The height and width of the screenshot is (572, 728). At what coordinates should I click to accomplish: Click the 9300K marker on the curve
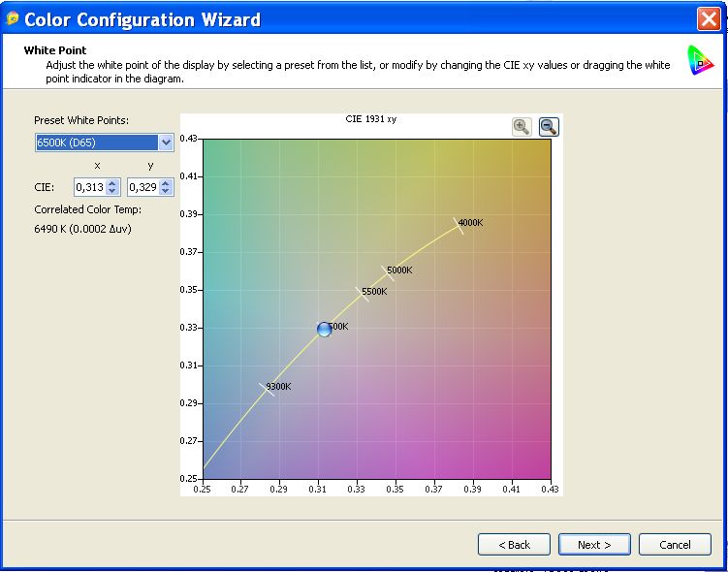[268, 389]
